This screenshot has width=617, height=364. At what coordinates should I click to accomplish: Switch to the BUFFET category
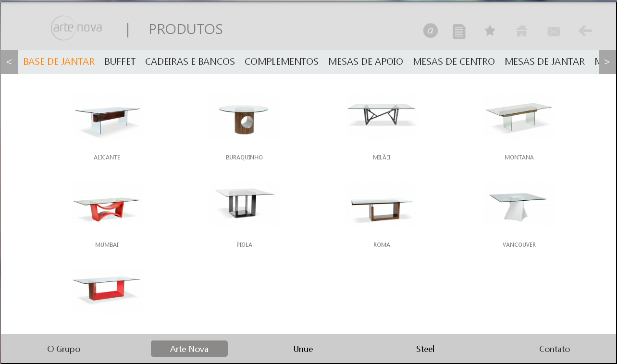pyautogui.click(x=120, y=62)
